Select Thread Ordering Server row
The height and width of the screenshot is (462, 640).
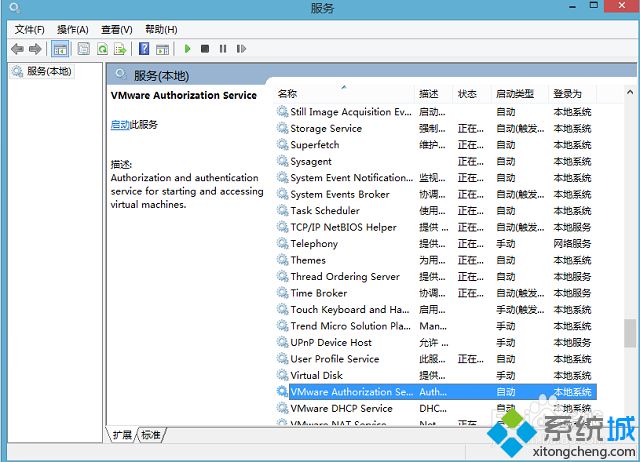436,277
